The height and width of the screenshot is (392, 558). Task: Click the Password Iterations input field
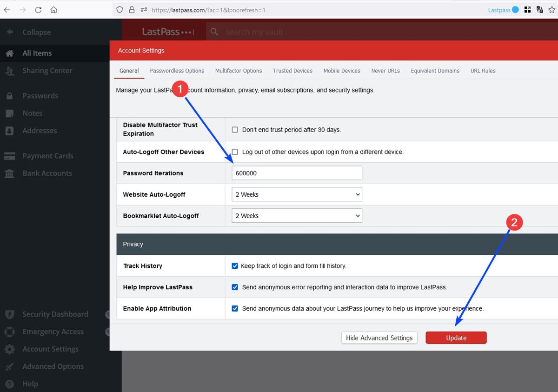(297, 173)
